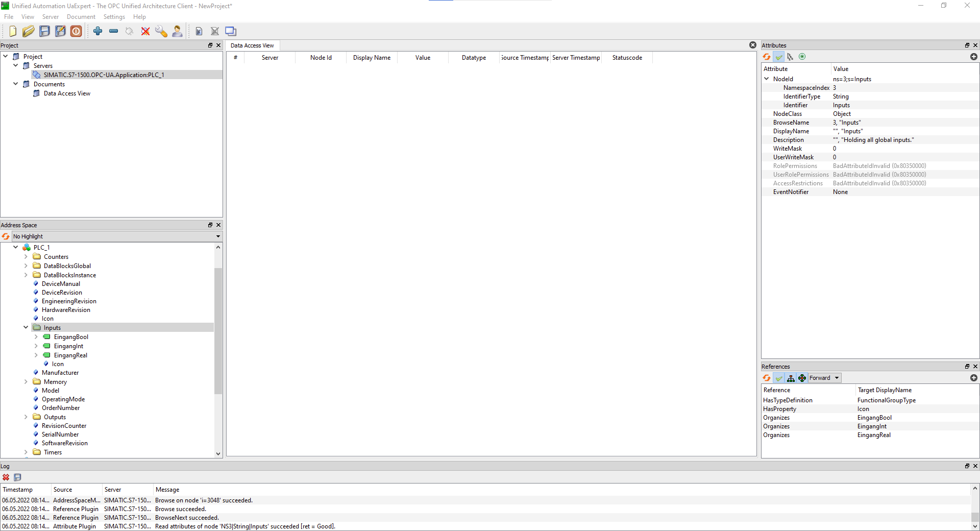
Task: Click the Remove Server minus icon
Action: (113, 31)
